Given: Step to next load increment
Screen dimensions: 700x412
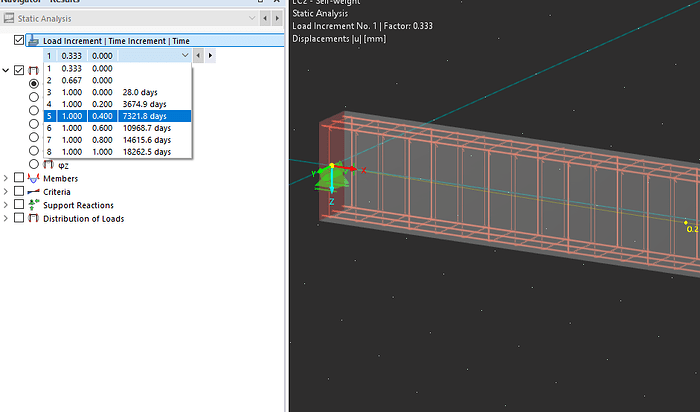Looking at the screenshot, I should [x=210, y=56].
